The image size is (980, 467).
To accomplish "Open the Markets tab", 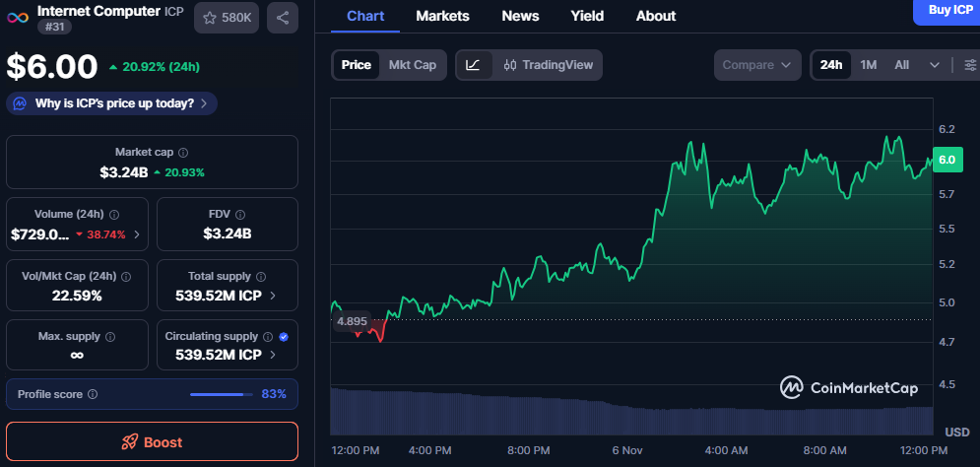I will click(x=442, y=16).
